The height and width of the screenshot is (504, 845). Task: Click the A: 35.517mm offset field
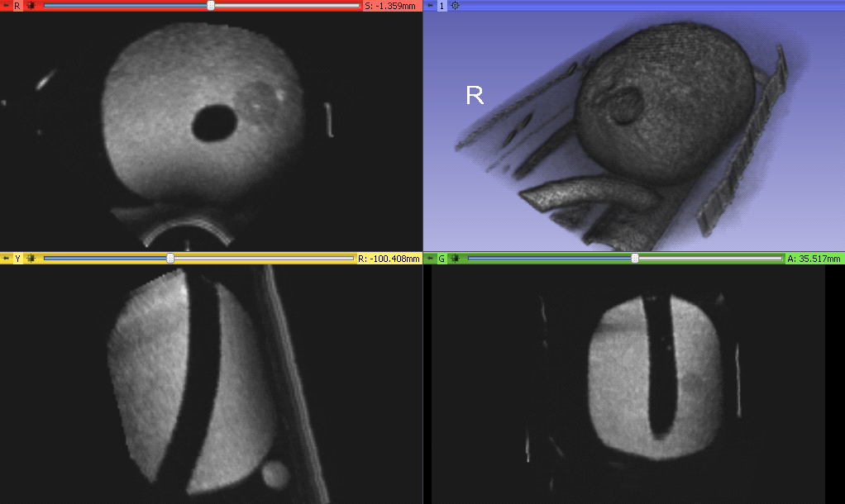click(814, 259)
